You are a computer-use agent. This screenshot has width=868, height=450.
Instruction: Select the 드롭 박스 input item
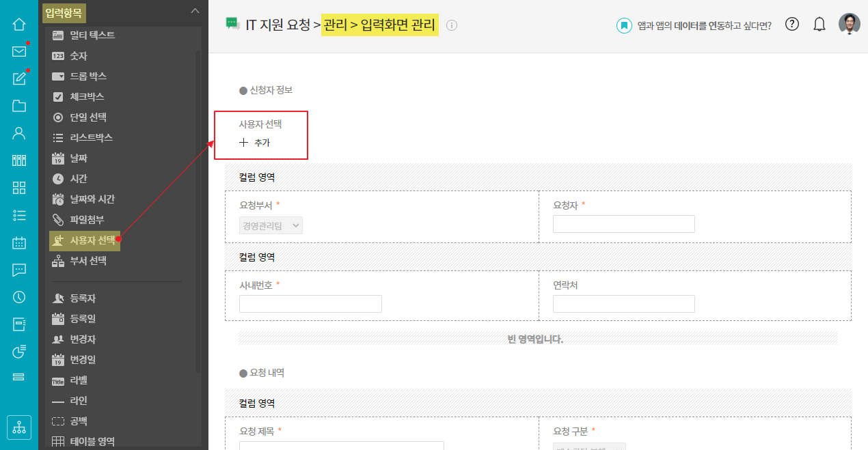click(x=88, y=76)
